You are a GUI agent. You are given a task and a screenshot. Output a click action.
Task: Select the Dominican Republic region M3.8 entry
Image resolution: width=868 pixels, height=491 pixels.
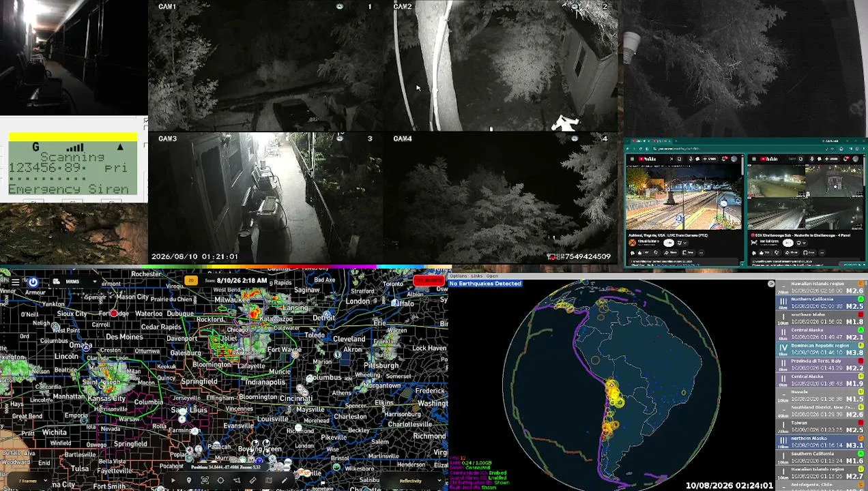[x=821, y=349]
